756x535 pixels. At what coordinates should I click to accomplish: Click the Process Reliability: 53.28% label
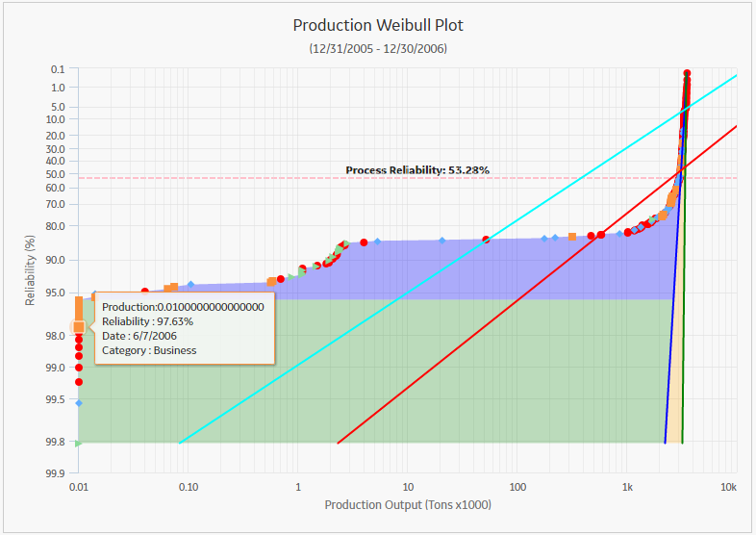tap(417, 170)
